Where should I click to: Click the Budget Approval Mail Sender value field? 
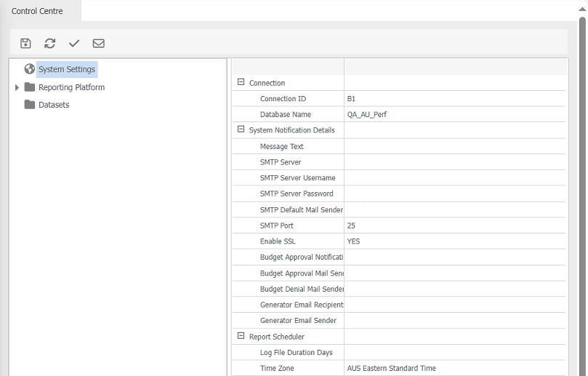point(454,273)
